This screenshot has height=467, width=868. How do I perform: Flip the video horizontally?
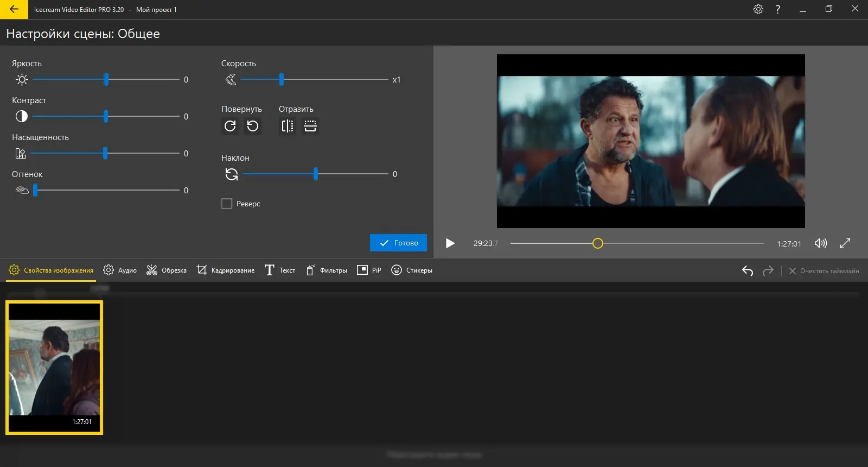click(288, 126)
